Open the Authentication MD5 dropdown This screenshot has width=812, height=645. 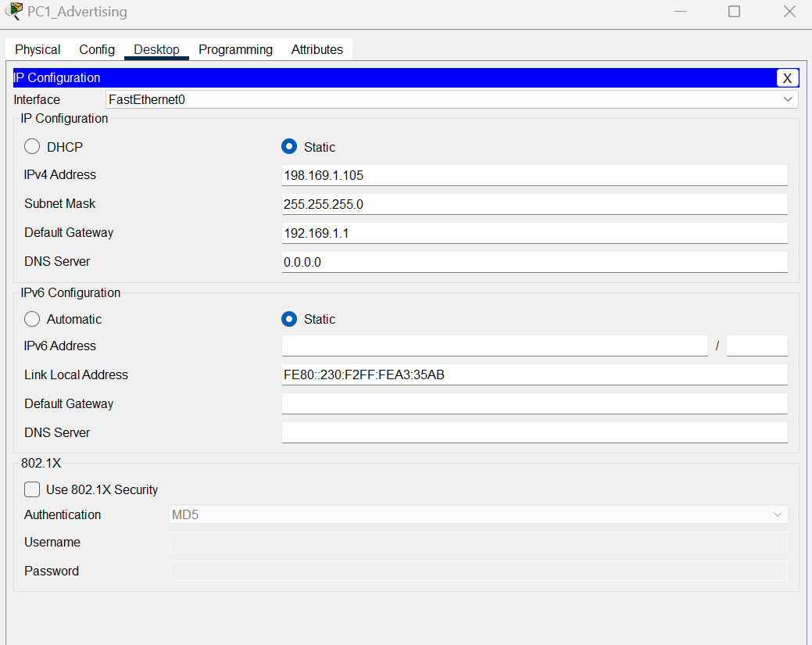point(478,514)
